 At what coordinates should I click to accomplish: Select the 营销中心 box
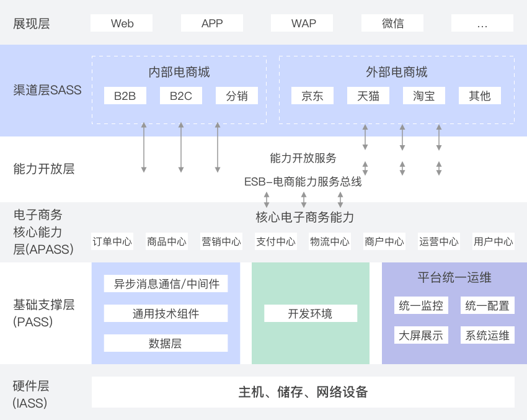[221, 241]
